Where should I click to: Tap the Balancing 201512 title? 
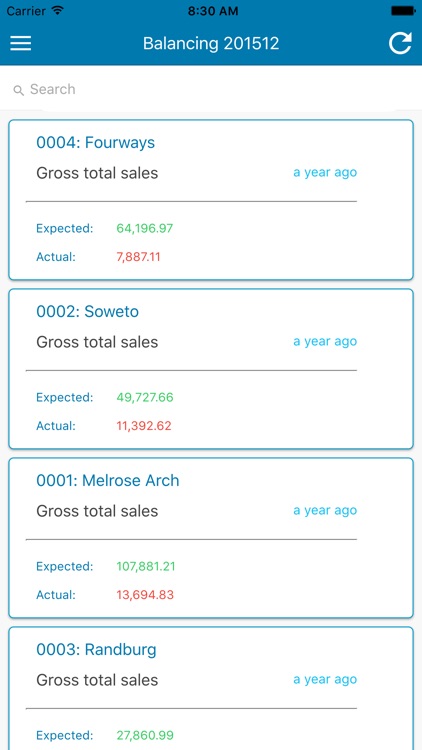click(x=211, y=44)
